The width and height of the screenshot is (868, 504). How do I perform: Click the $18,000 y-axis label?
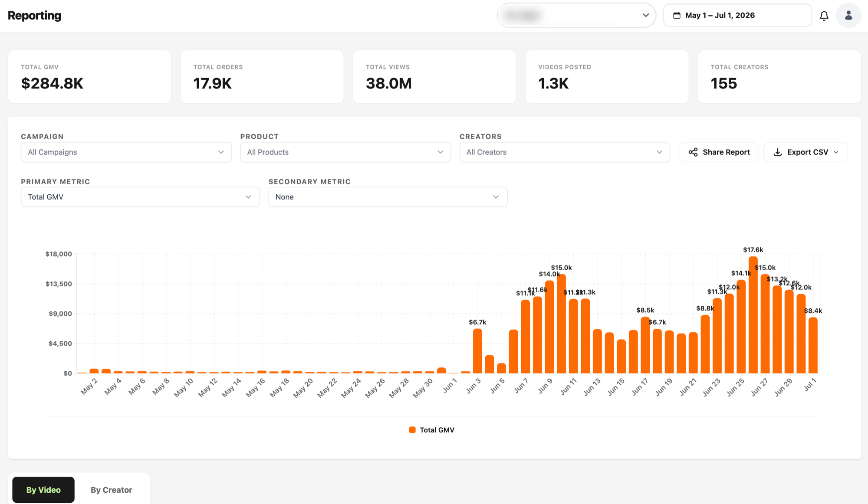coord(59,254)
